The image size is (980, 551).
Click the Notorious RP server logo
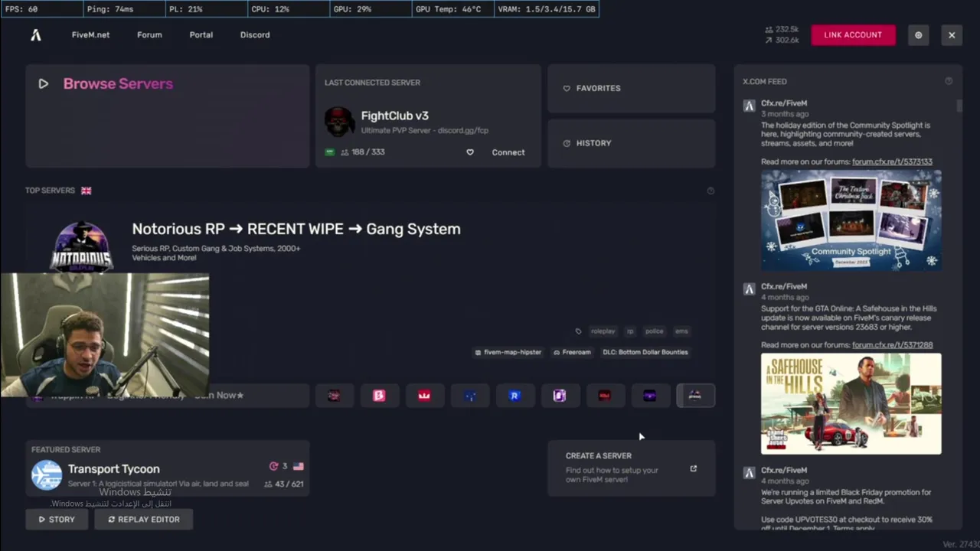click(81, 247)
